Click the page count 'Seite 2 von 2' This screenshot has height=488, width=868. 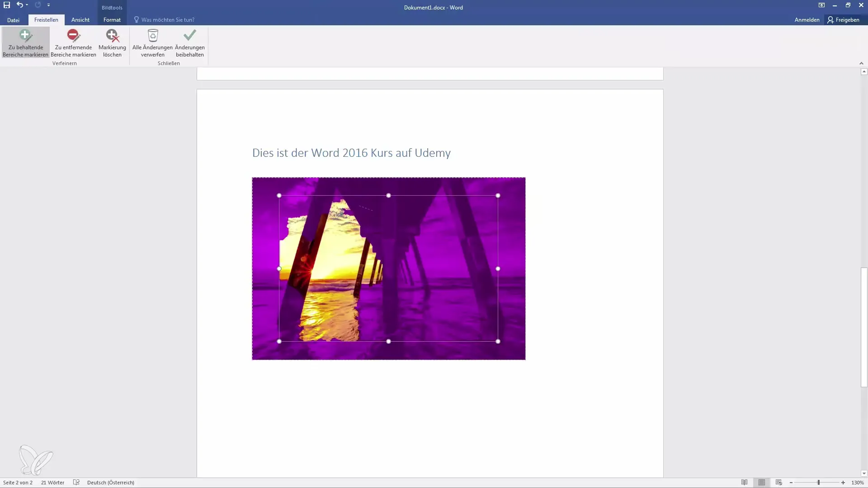(x=18, y=483)
